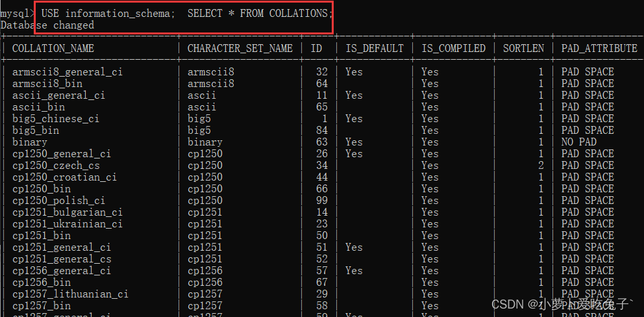Screen dimensions: 644x317
Task: Click the cp1250_czech_cs collation name
Action: click(x=56, y=166)
